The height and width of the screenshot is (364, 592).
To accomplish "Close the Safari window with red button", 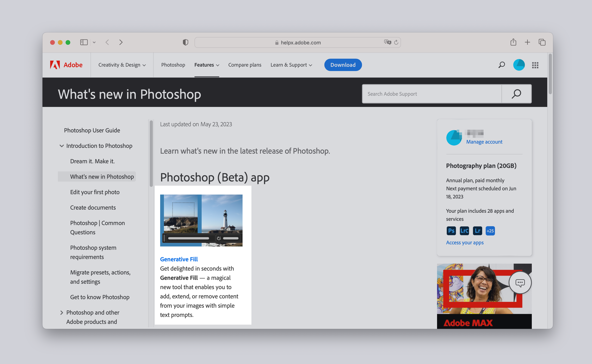I will 52,42.
